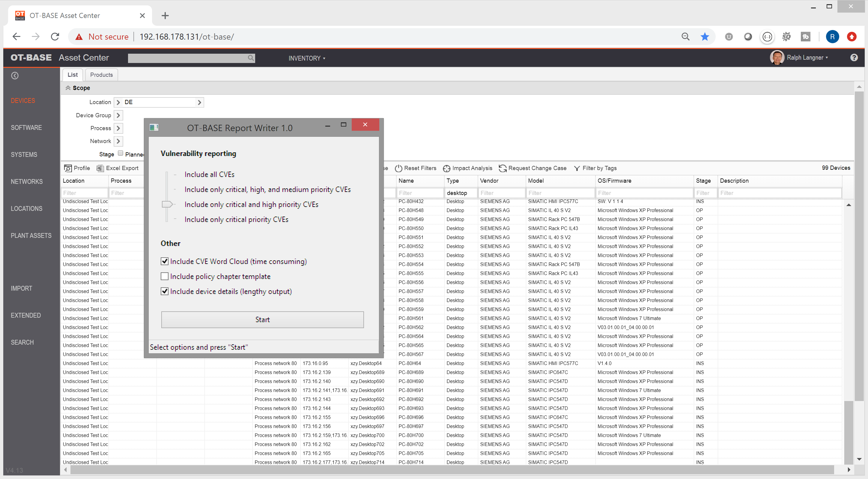
Task: Sort by the Model column header
Action: (536, 181)
